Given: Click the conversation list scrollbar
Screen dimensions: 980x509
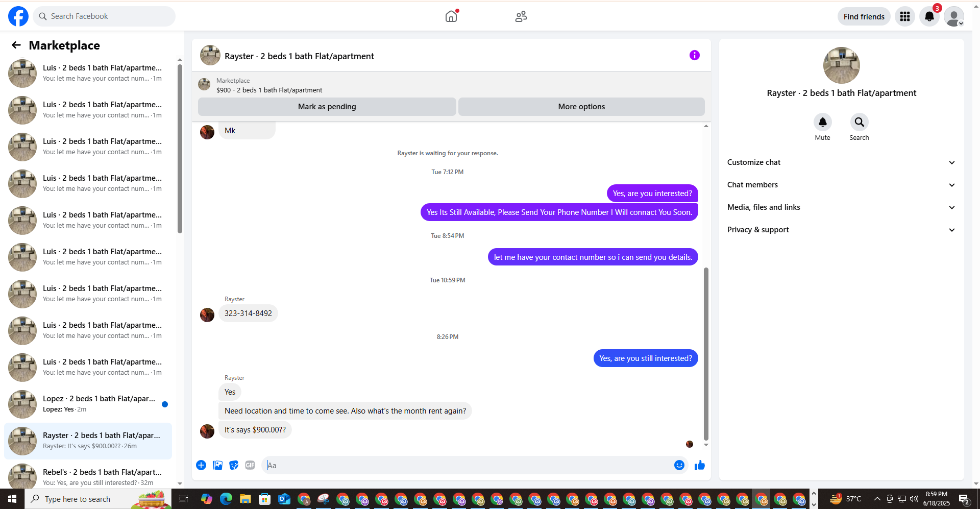Looking at the screenshot, I should tap(180, 148).
